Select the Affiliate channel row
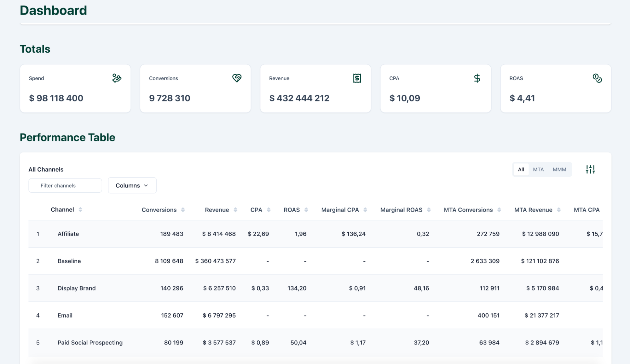Viewport: 630px width, 364px height. [x=68, y=234]
